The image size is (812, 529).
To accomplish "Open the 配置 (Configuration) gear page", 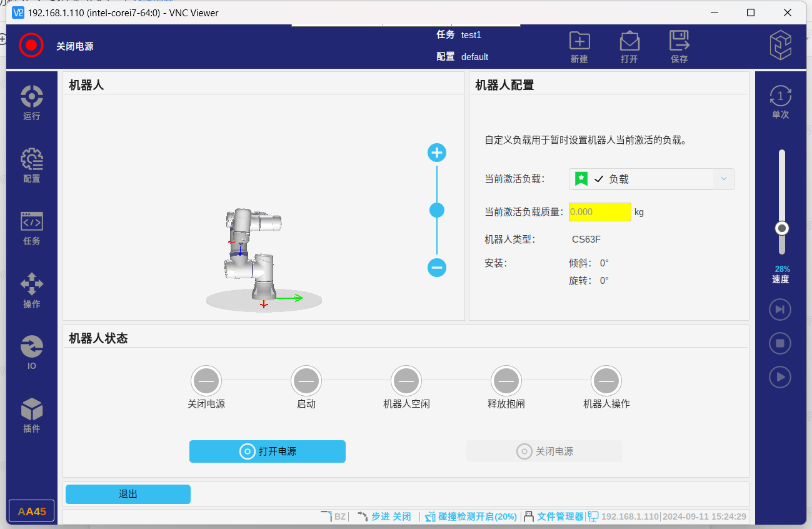I will (31, 165).
